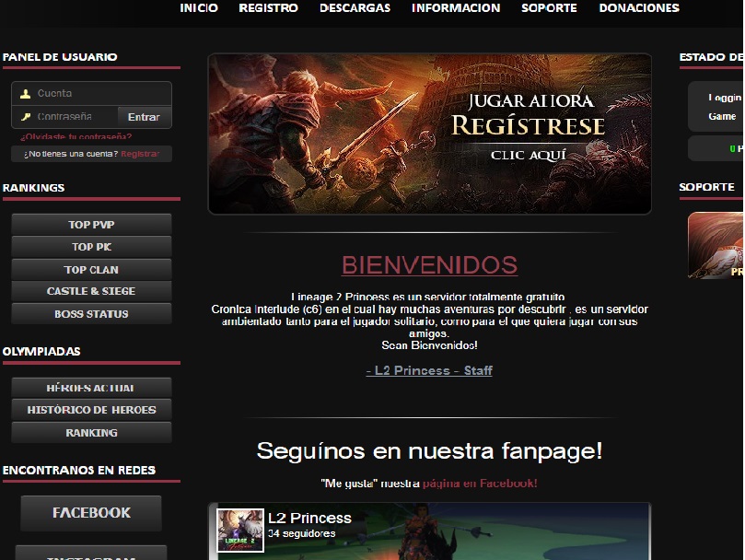Click the Registrar link
This screenshot has width=745, height=560.
pyautogui.click(x=140, y=154)
